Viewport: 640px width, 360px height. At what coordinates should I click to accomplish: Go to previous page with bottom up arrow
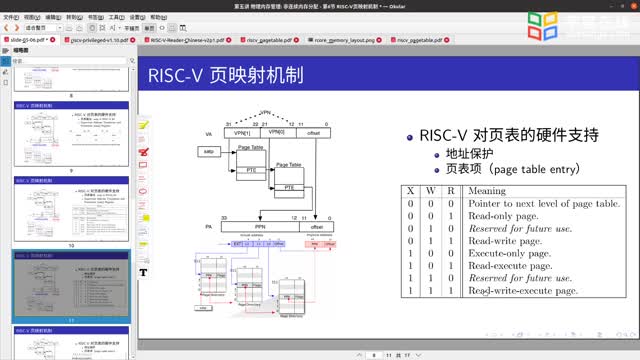pyautogui.click(x=359, y=355)
